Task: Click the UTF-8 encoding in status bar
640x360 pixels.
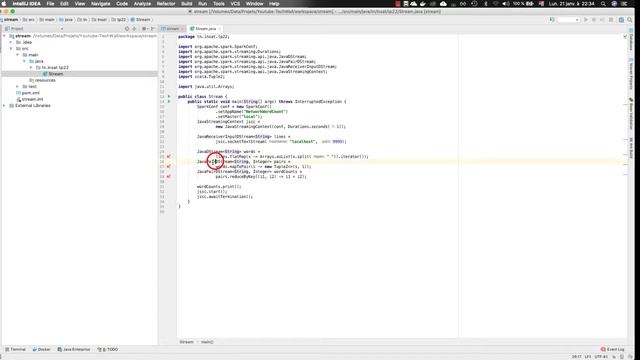Action: pyautogui.click(x=601, y=357)
